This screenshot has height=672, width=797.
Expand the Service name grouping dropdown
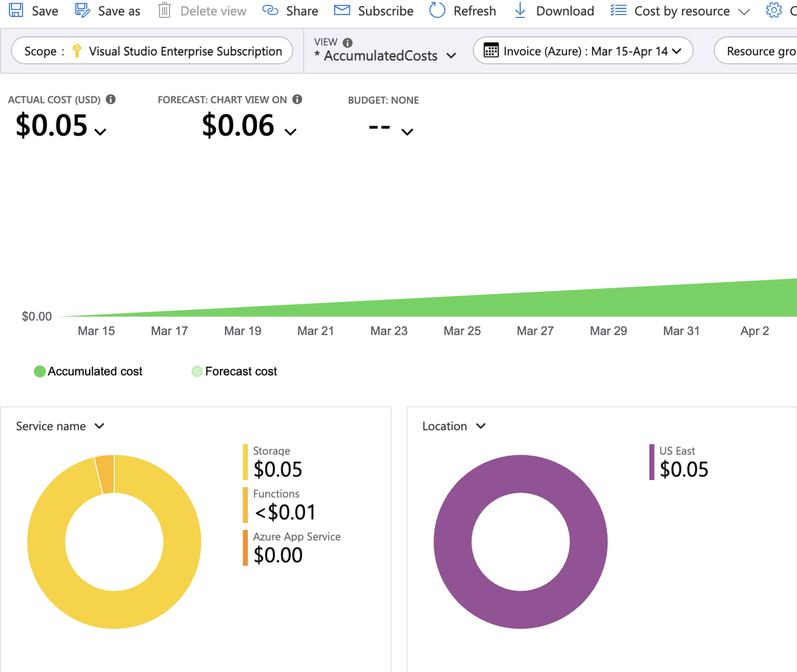point(60,426)
